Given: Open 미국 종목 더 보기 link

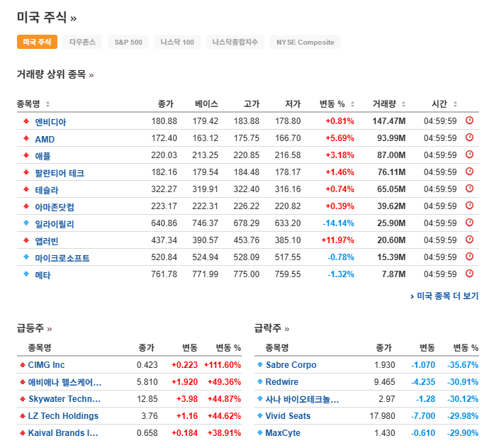Looking at the screenshot, I should click(444, 296).
